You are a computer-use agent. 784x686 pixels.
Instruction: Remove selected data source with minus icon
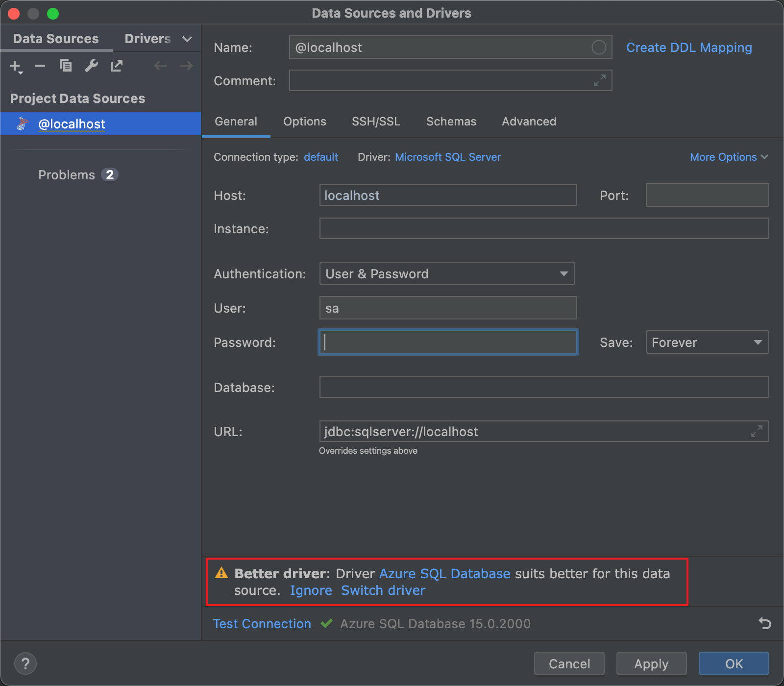pos(40,66)
